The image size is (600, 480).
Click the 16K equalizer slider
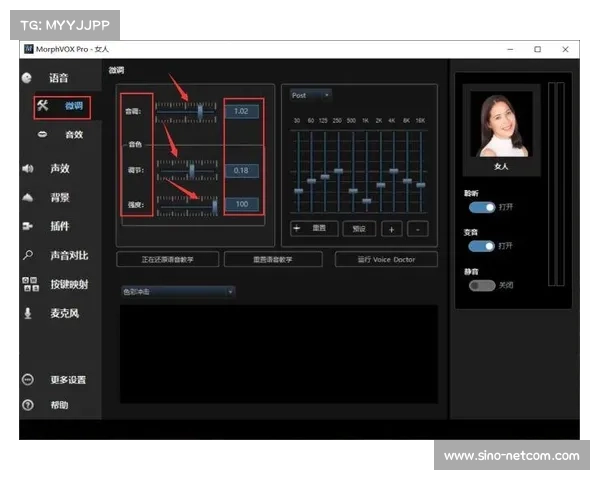(x=421, y=185)
